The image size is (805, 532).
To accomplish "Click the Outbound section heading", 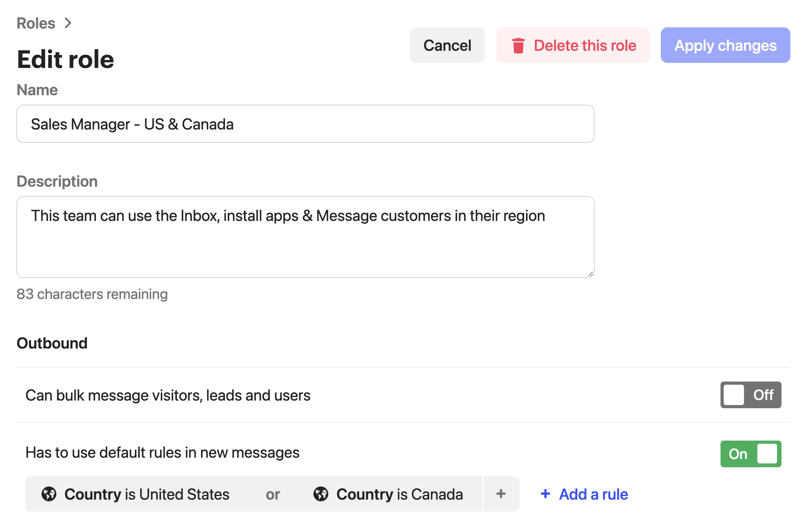I will [x=52, y=343].
